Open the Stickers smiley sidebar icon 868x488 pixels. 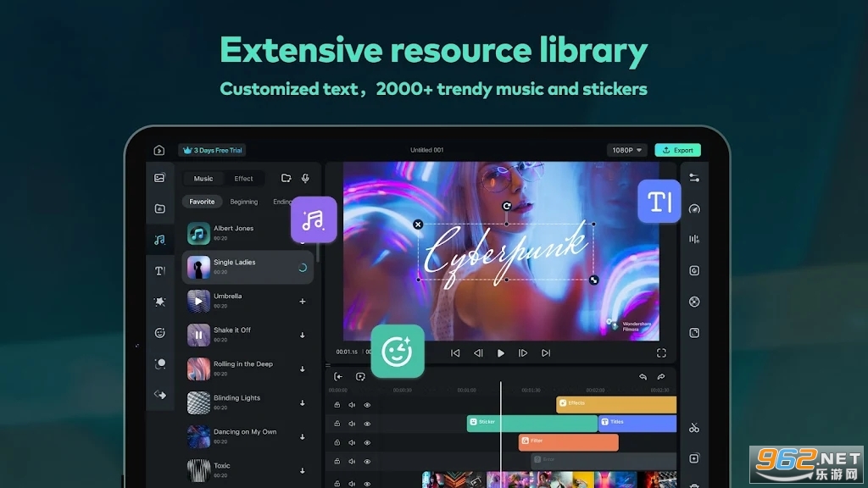[159, 333]
